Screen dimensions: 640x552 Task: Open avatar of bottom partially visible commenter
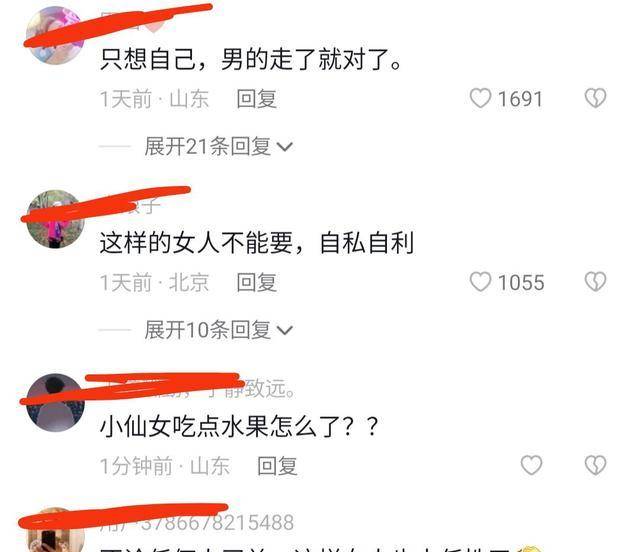[55, 530]
